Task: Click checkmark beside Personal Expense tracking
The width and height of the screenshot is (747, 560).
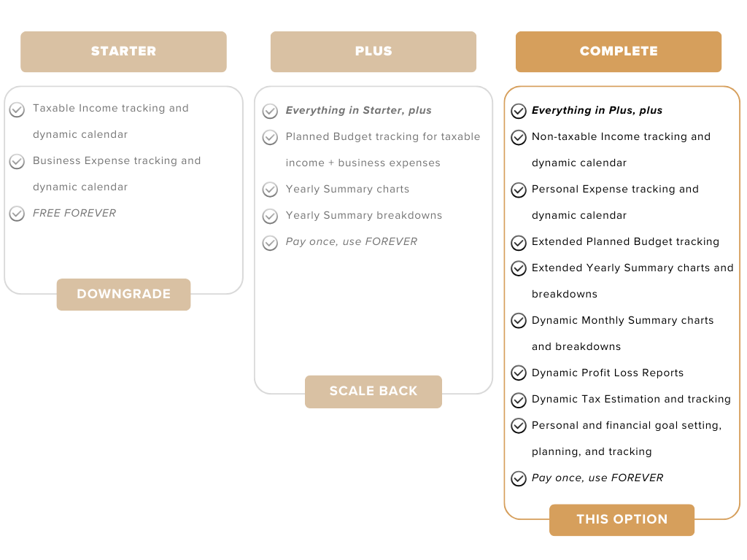Action: click(x=519, y=190)
